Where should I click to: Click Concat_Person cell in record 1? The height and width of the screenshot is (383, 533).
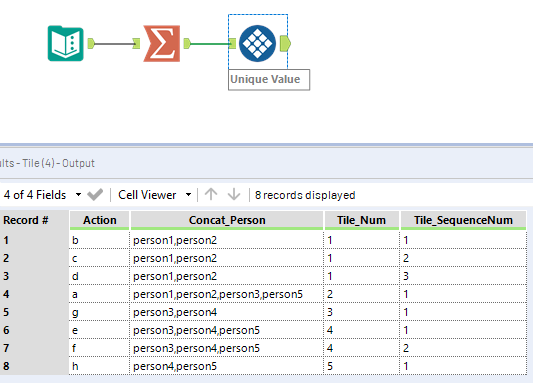[227, 240]
